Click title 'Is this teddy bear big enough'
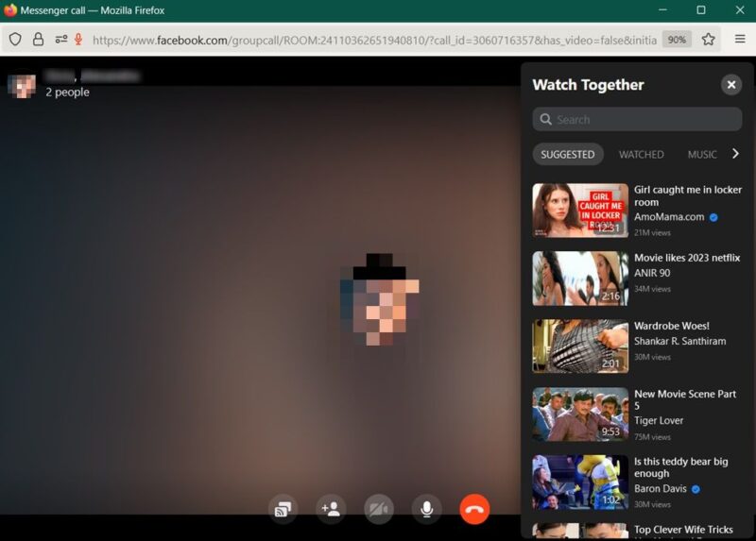756x541 pixels. (x=680, y=467)
